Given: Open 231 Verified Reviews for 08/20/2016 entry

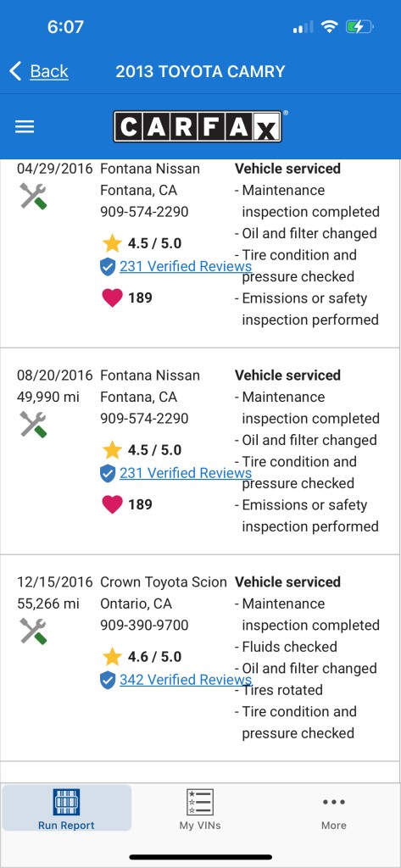Looking at the screenshot, I should [x=186, y=473].
